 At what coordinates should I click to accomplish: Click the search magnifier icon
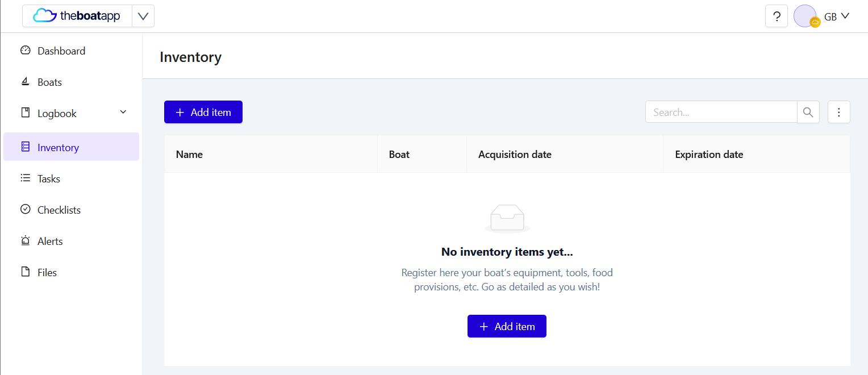[808, 112]
